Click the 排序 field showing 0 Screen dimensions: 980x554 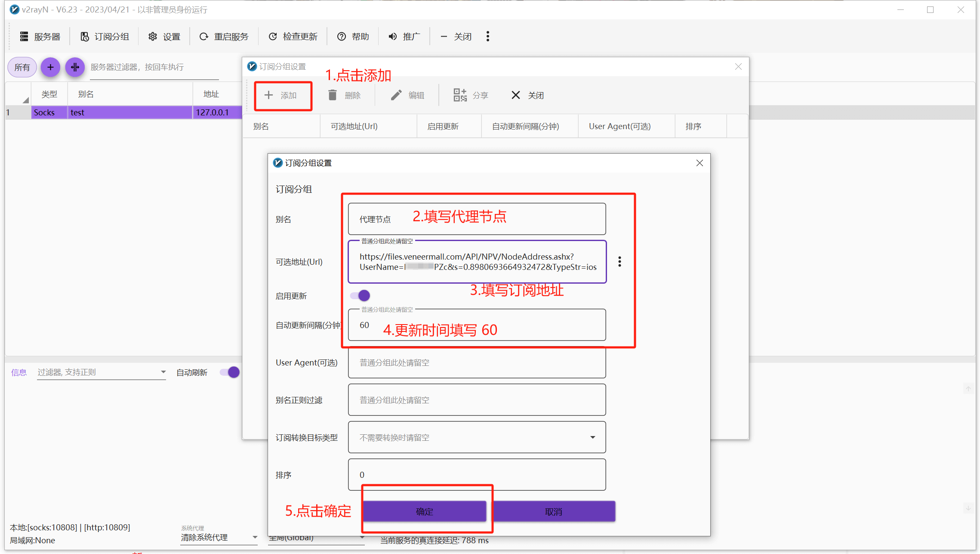point(477,474)
